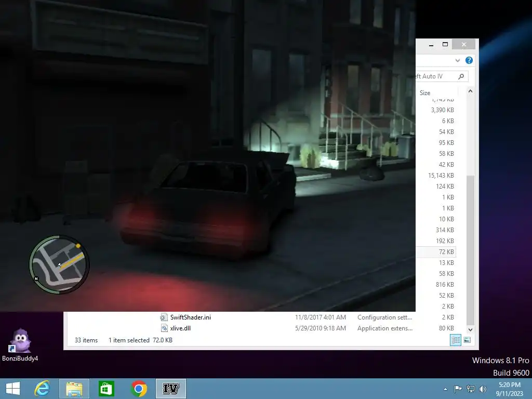
Task: Open volume speaker tray icon
Action: pyautogui.click(x=483, y=389)
